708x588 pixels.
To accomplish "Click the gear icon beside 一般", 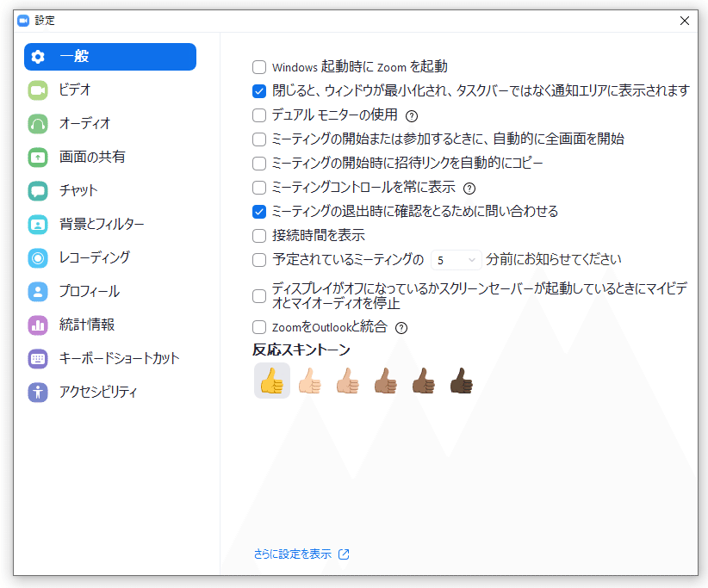I will point(38,57).
